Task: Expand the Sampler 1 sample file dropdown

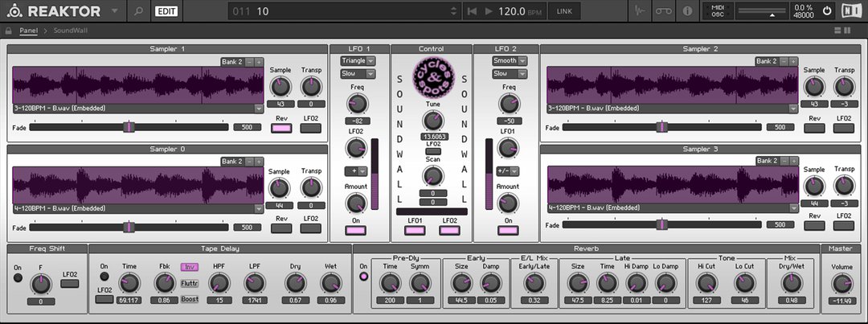Action: tap(259, 108)
